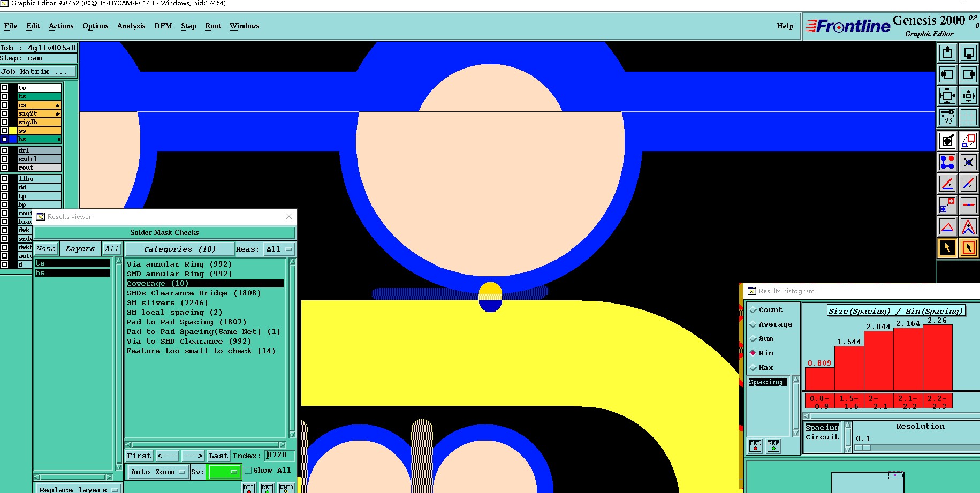Select the red-blue angle measure icon
The width and height of the screenshot is (980, 493).
click(947, 184)
